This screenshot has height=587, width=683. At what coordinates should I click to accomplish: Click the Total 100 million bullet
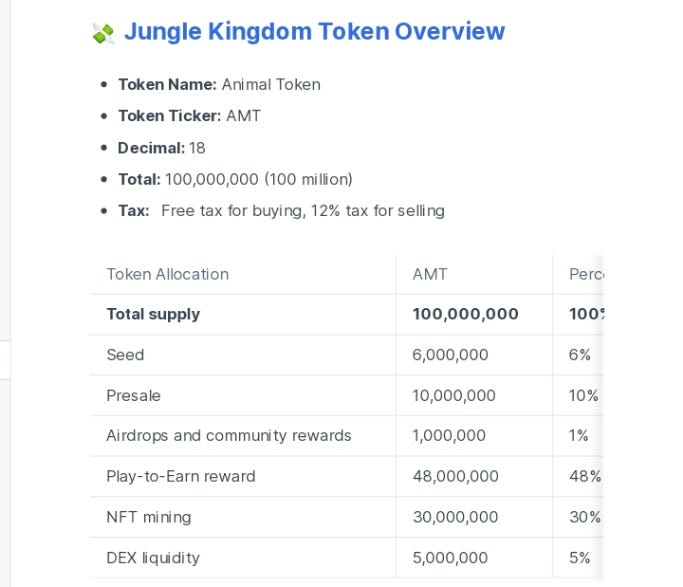click(235, 179)
